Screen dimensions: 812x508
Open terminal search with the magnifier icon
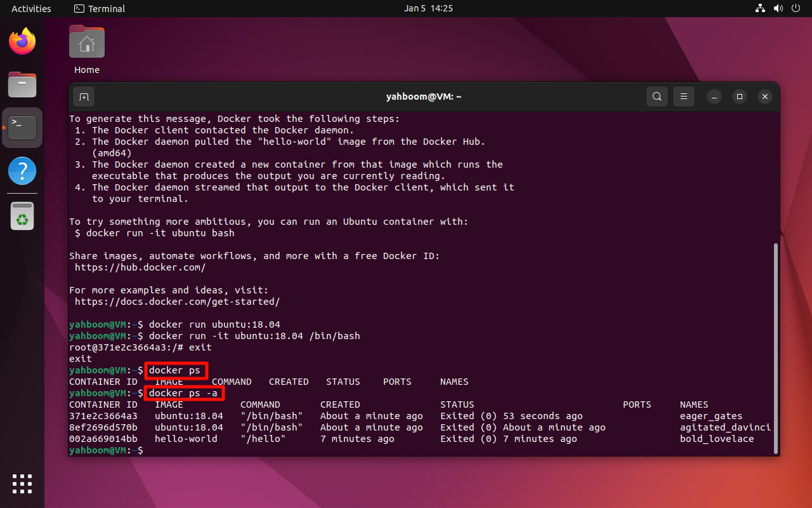[657, 96]
